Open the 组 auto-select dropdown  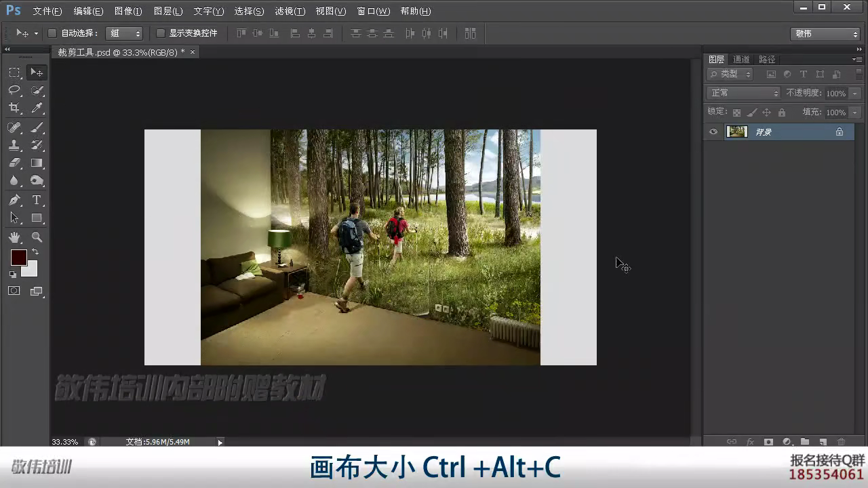click(x=124, y=33)
